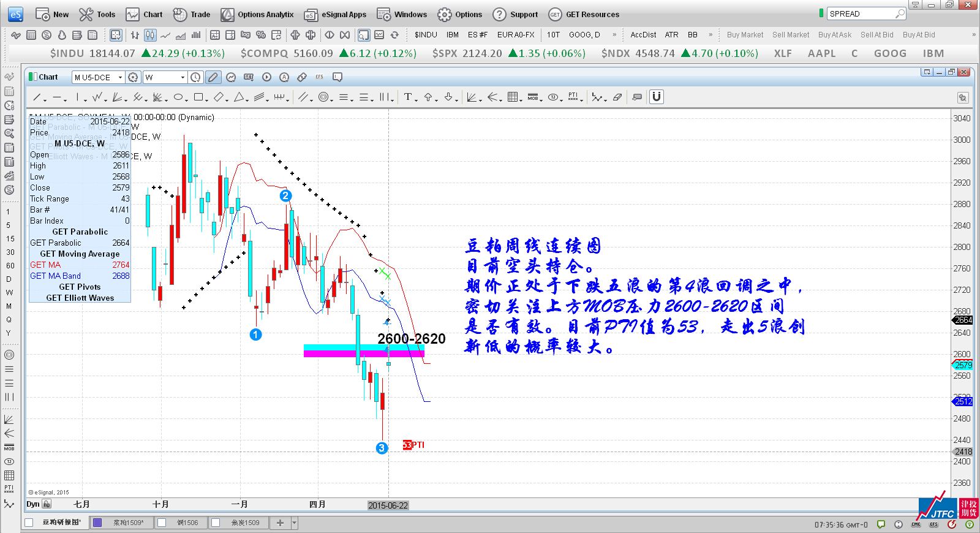Open the Trade menu
The width and height of the screenshot is (980, 533).
(192, 14)
